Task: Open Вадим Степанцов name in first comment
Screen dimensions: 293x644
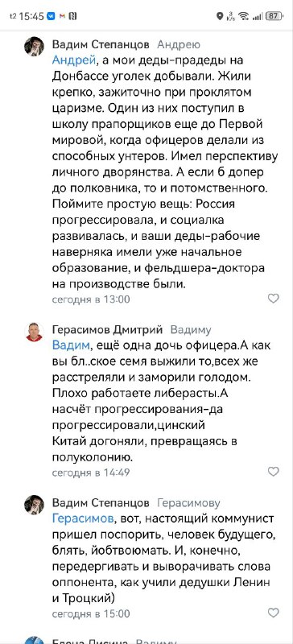Action: (x=101, y=44)
